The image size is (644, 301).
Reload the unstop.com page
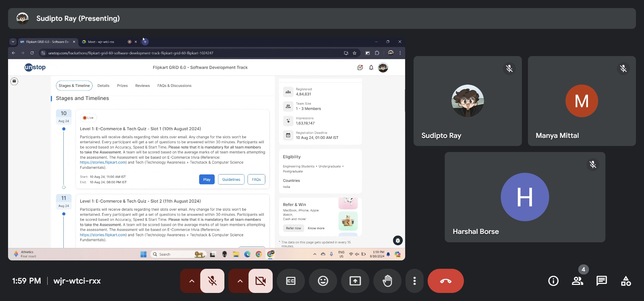click(x=32, y=53)
